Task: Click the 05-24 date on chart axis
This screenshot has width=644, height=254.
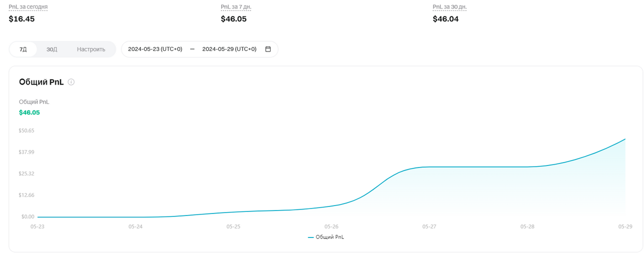Action: pyautogui.click(x=135, y=226)
